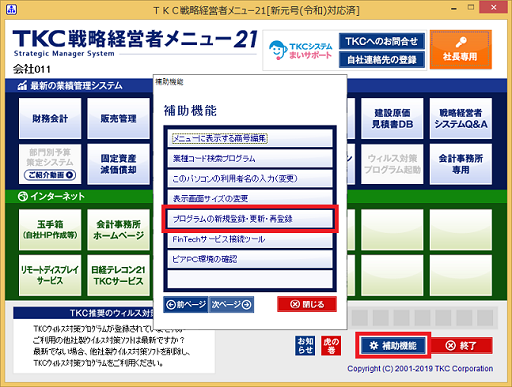Click 終了 exit button
This screenshot has height=387, width=512.
461,346
